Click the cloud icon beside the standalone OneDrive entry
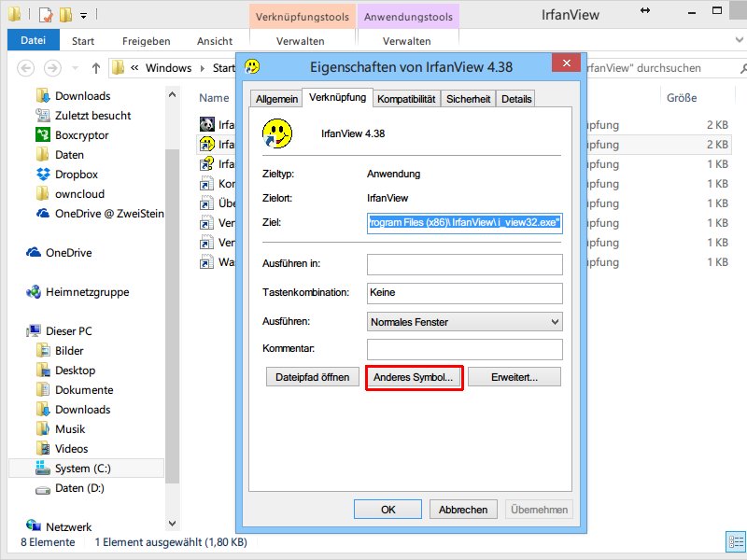Screen dimensions: 747x560 [34, 252]
